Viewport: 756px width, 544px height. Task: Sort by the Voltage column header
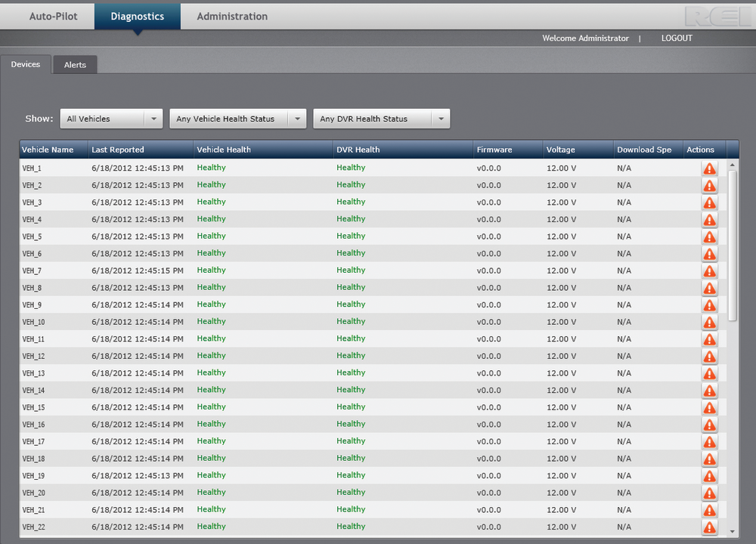point(561,150)
